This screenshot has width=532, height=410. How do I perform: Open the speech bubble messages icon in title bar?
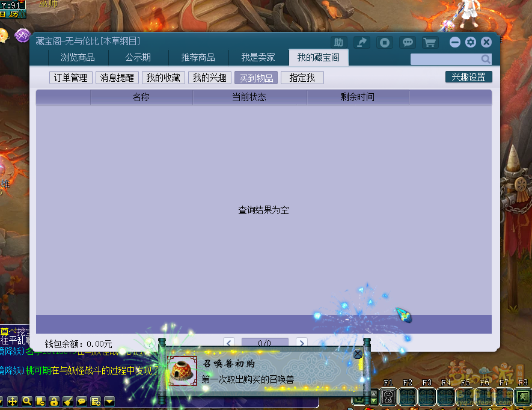(x=408, y=43)
